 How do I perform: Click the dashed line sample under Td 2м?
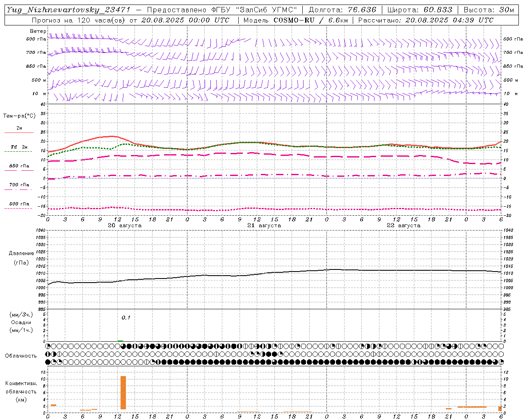click(18, 151)
